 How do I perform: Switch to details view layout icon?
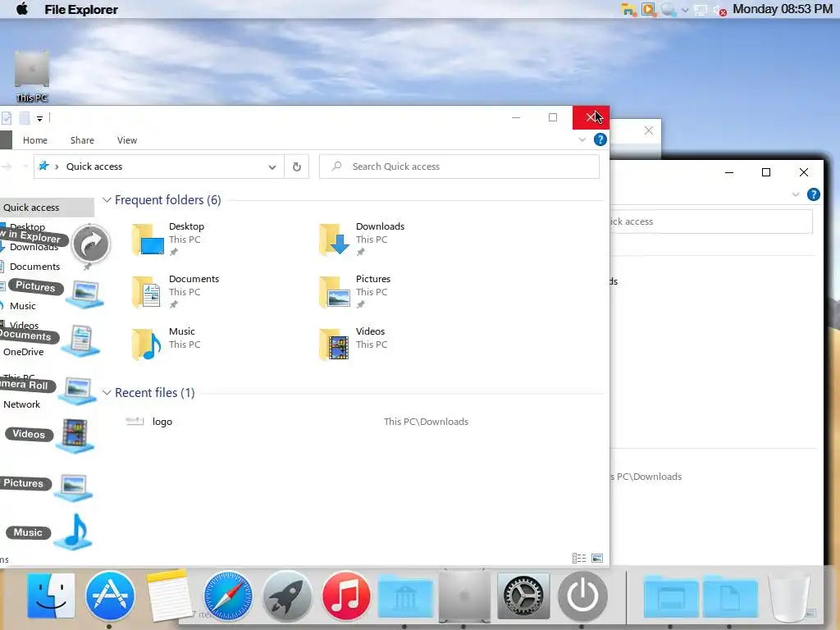579,558
